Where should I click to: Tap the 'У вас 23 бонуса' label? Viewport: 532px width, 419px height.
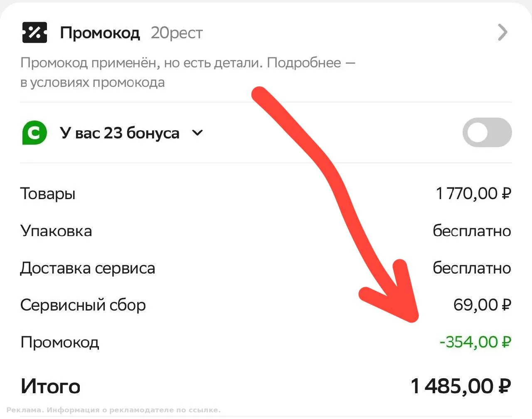point(120,133)
